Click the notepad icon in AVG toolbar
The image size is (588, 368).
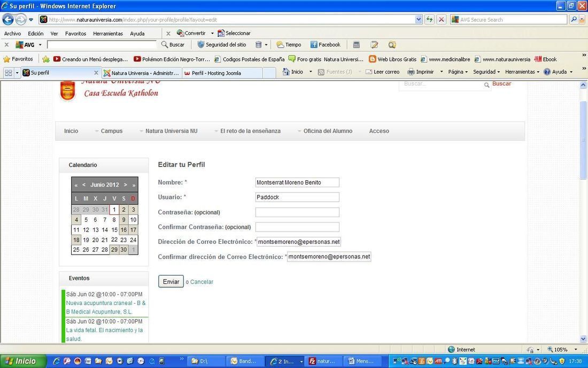tap(374, 44)
